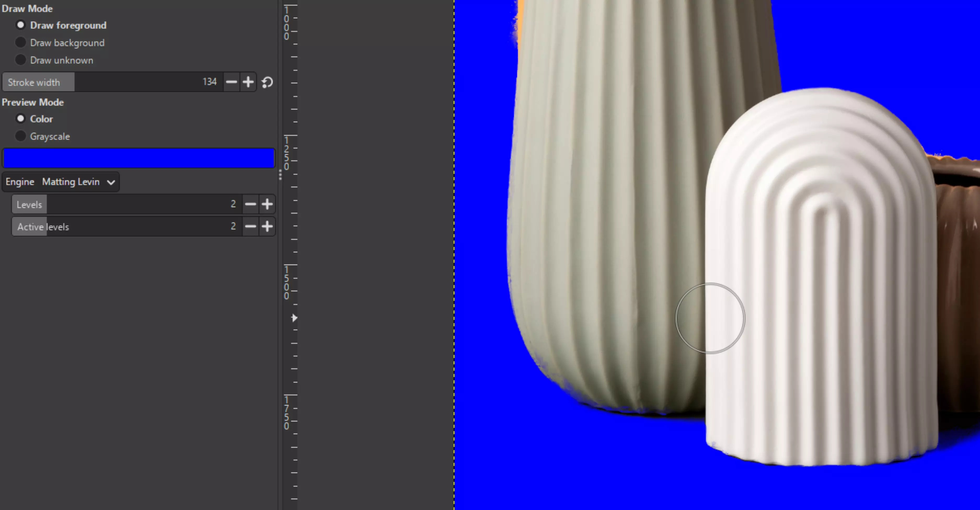
Task: Click the panel divider drag handle dots
Action: coord(280,175)
